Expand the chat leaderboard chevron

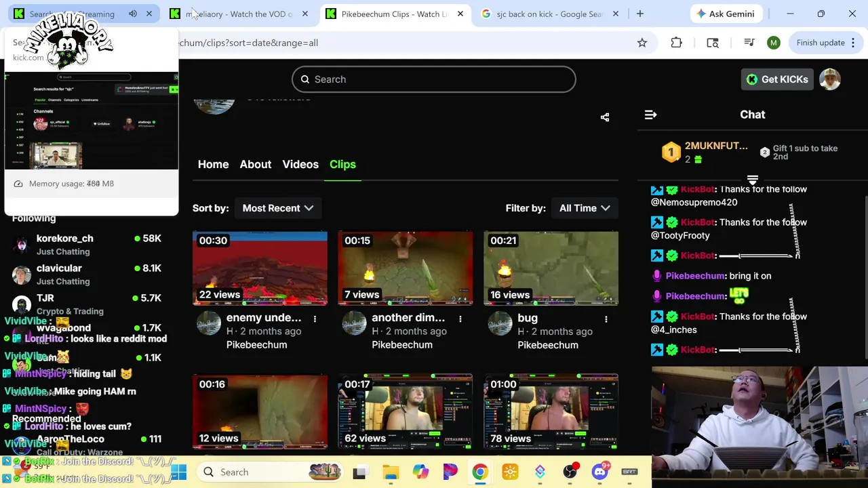tap(753, 180)
